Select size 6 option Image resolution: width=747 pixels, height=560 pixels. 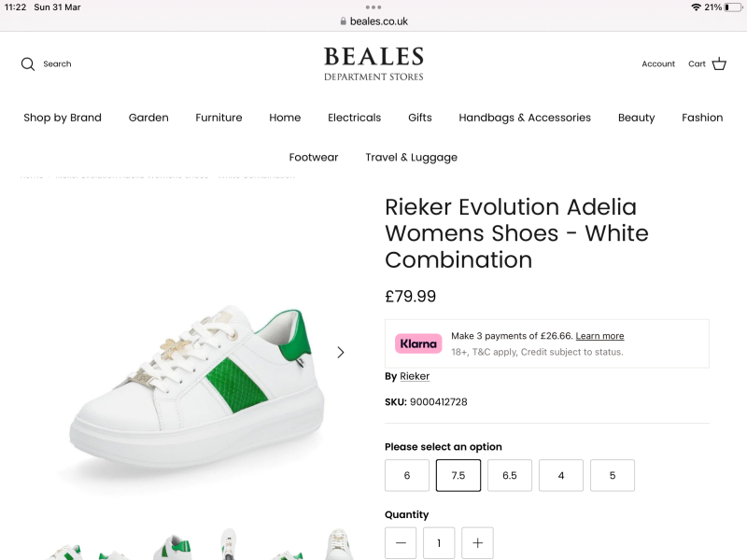click(406, 475)
